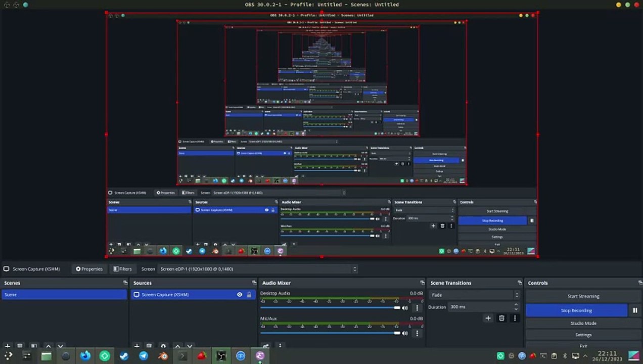Select Screen Capture (XSHM) source row
This screenshot has width=643, height=364.
point(193,295)
